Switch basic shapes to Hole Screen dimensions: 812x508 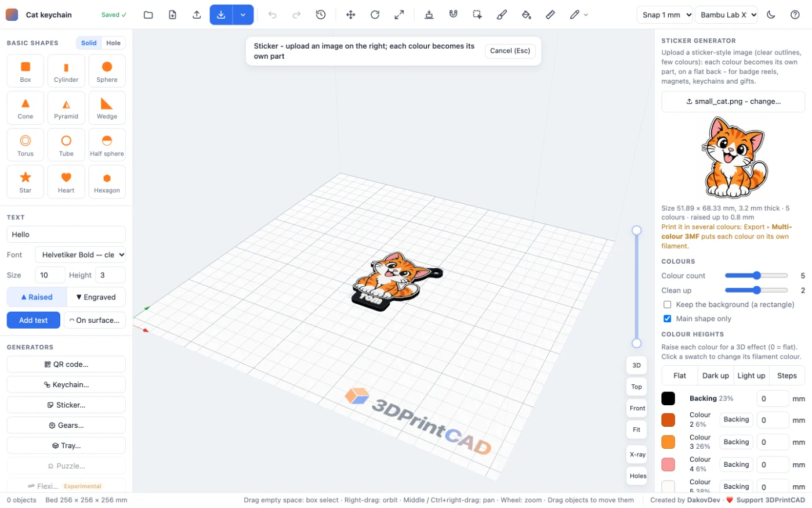[114, 43]
